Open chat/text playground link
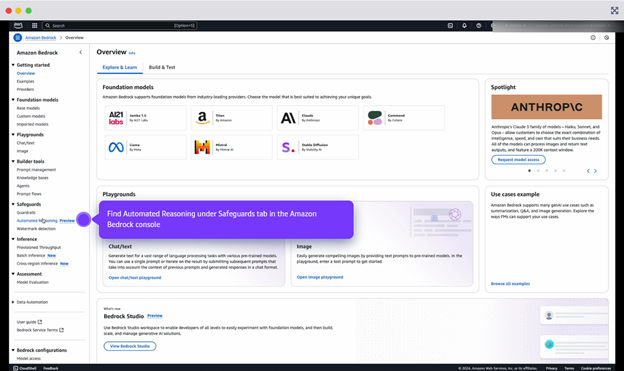This screenshot has width=624, height=371. (135, 277)
